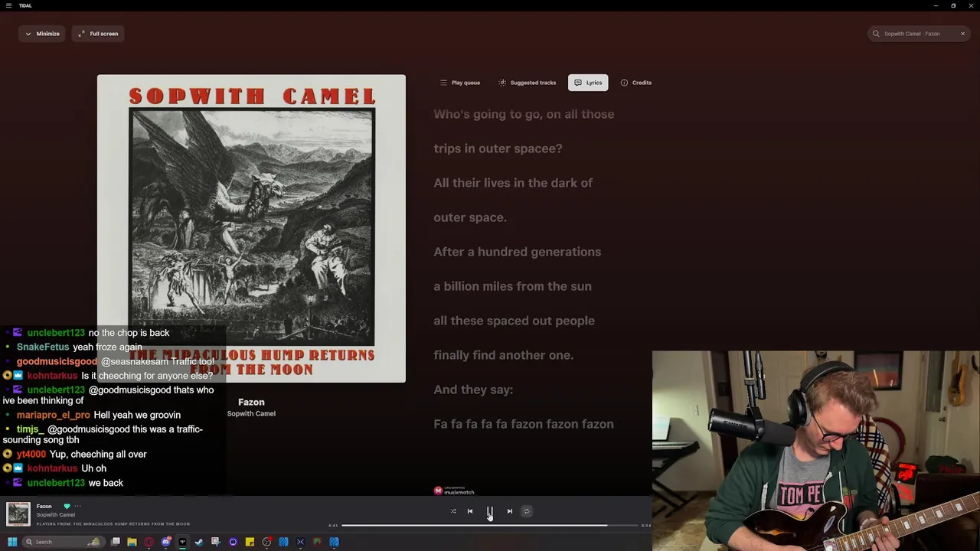This screenshot has height=551, width=980.
Task: Click the Musixmatch lyrics provider logo
Action: point(454,491)
